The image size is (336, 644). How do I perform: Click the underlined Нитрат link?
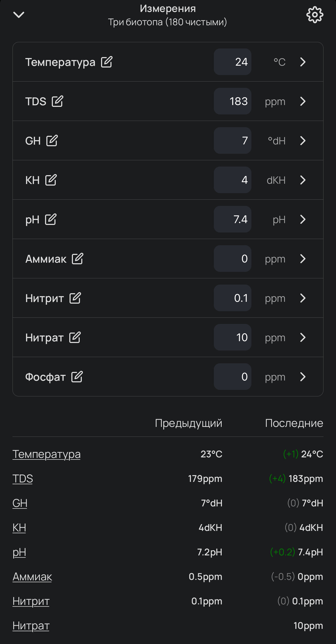[x=31, y=626]
